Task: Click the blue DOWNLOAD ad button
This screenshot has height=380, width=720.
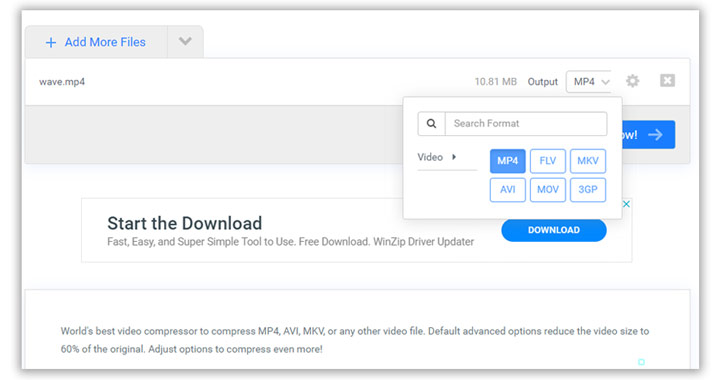Action: 554,230
